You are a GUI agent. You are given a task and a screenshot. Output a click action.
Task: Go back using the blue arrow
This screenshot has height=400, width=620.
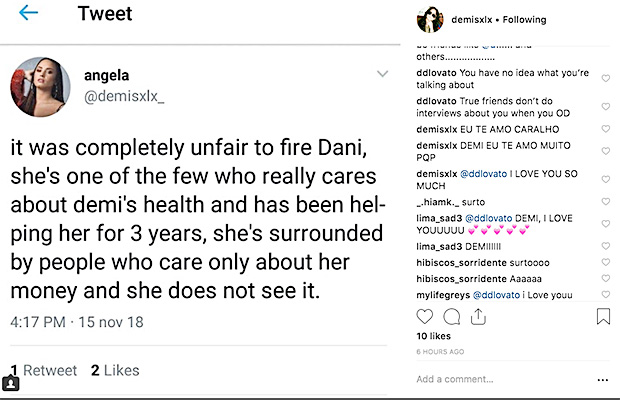[x=28, y=13]
